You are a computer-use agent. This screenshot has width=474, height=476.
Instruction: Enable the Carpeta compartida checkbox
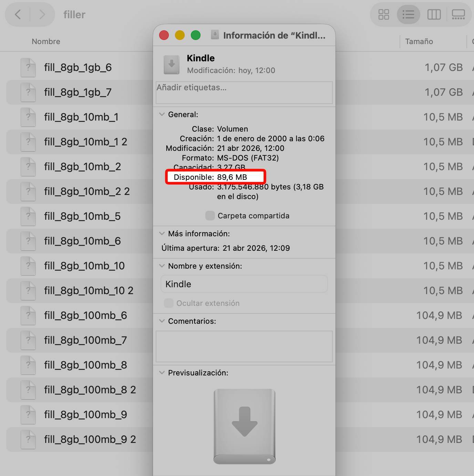[x=210, y=216]
